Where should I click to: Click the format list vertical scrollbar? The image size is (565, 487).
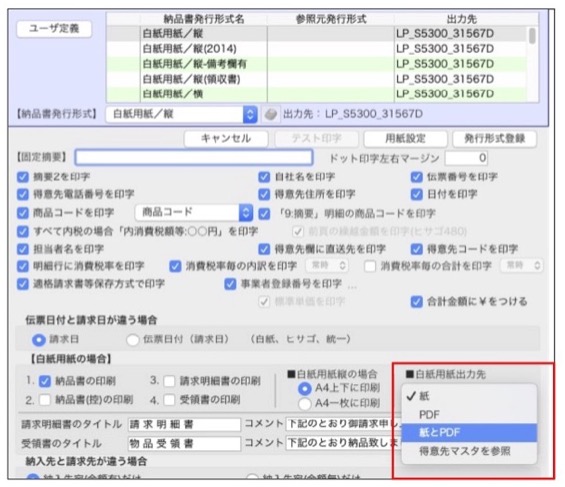pyautogui.click(x=532, y=64)
